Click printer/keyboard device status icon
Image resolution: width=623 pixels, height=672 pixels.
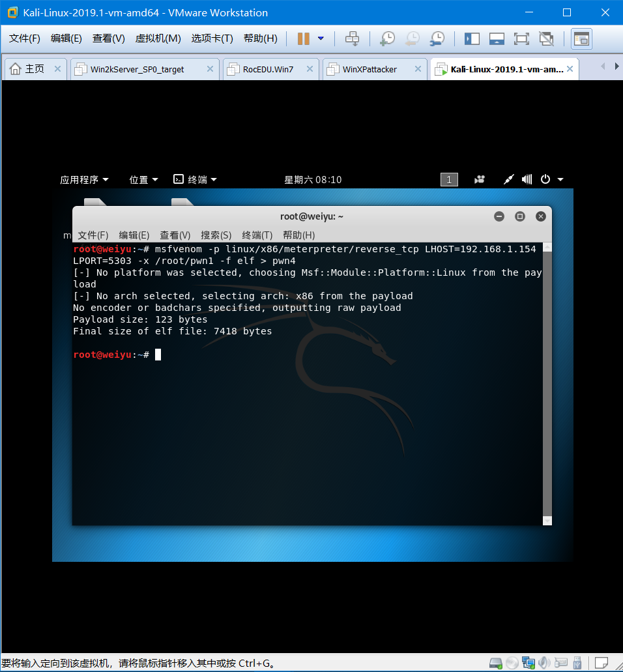point(560,664)
